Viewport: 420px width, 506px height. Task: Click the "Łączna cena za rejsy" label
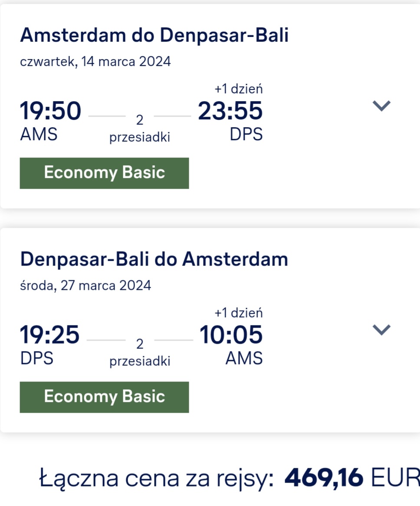click(x=157, y=479)
